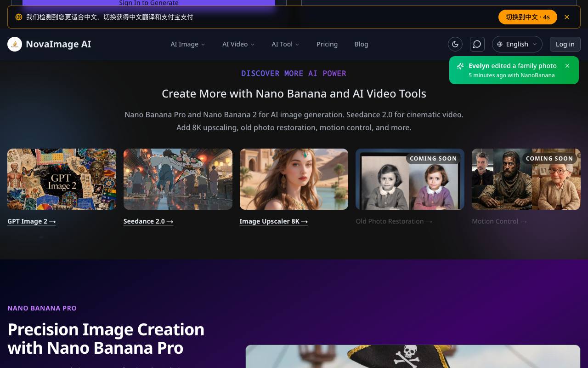Open the Pricing page
588x368 pixels.
tap(327, 44)
